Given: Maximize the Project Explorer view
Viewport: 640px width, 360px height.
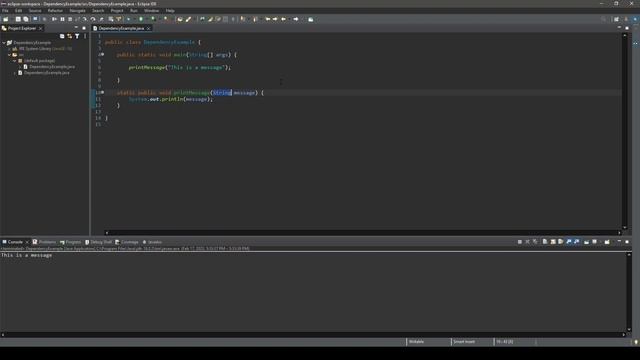Looking at the screenshot, I should point(84,28).
